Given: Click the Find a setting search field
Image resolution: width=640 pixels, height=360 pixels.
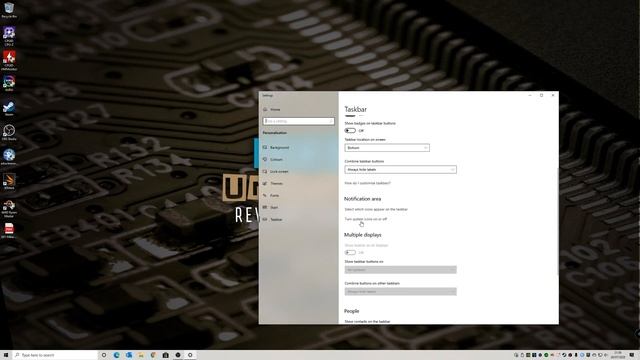Looking at the screenshot, I should pyautogui.click(x=298, y=121).
